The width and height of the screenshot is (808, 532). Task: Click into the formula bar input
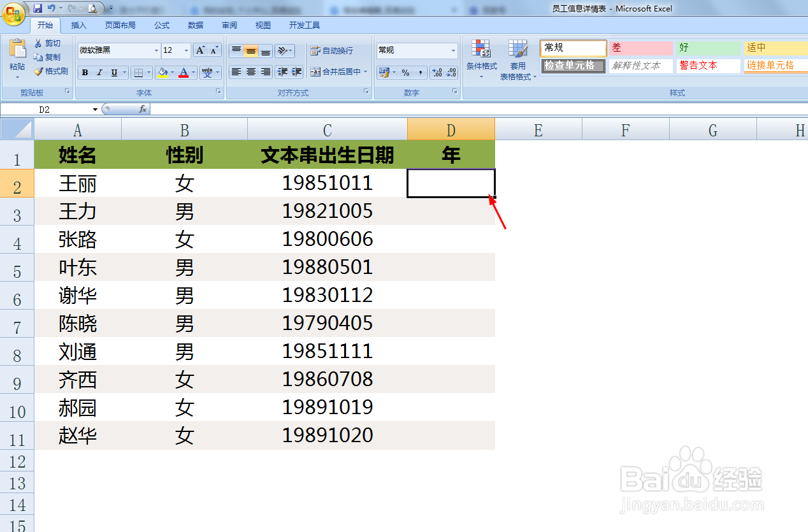479,109
